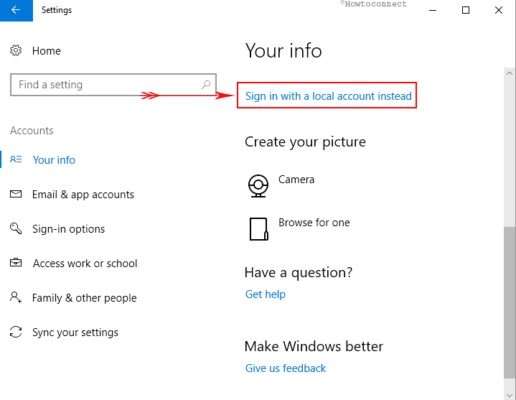
Task: Click the Get help link
Action: click(265, 294)
